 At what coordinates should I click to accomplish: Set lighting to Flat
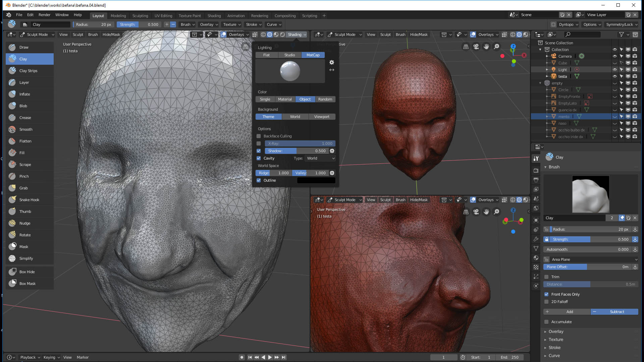267,55
